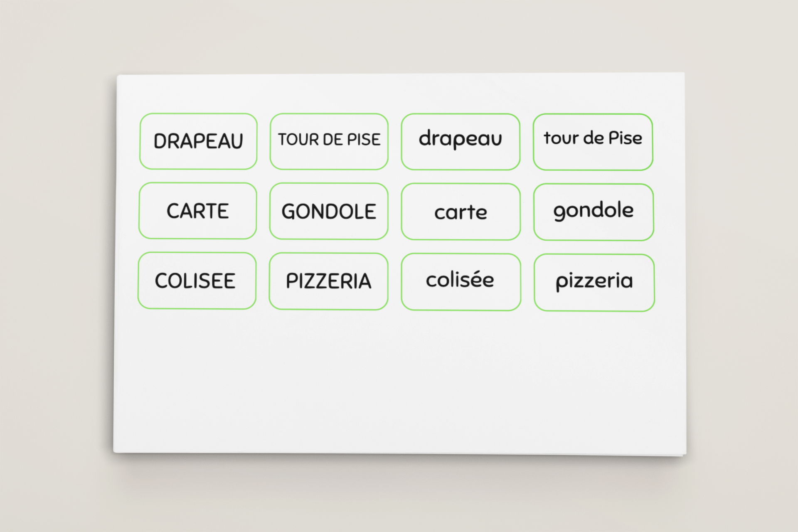Image resolution: width=798 pixels, height=532 pixels.
Task: Click the uppercase CARTE card
Action: tap(197, 211)
